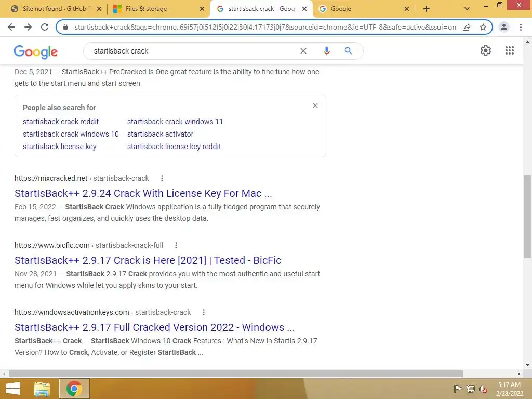Dismiss the People also search for box
This screenshot has height=399, width=532.
click(315, 105)
